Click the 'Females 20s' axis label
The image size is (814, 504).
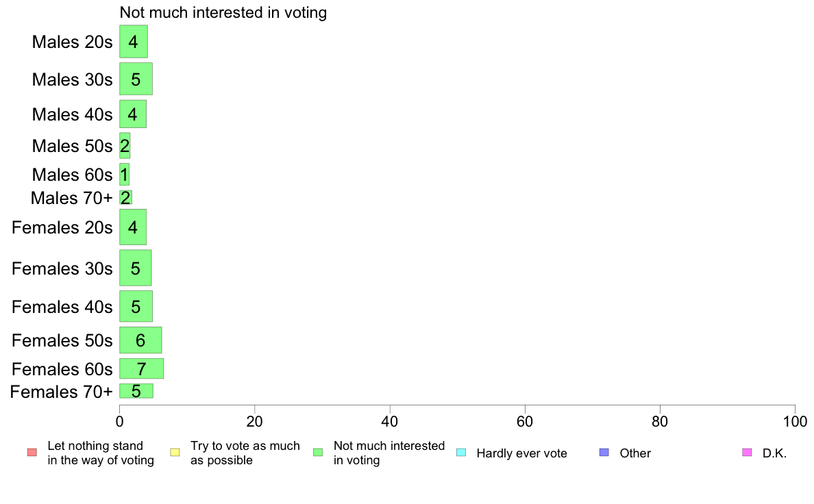[x=62, y=227]
